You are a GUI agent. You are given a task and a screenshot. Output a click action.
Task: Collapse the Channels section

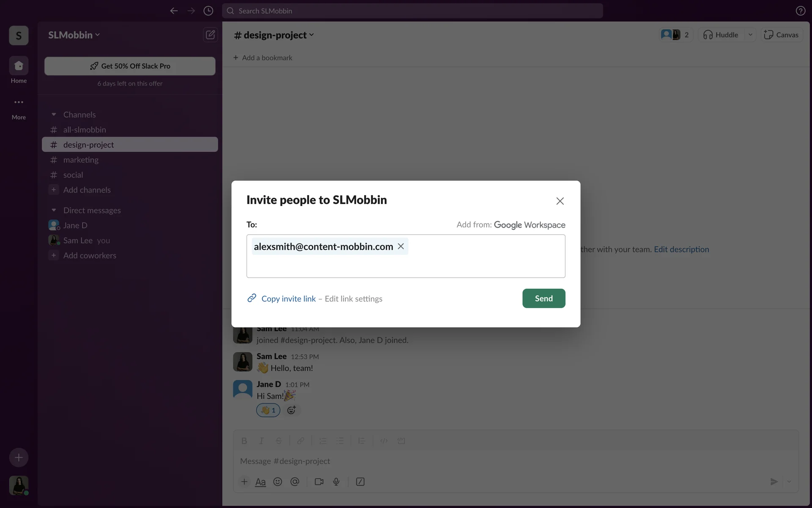coord(54,115)
